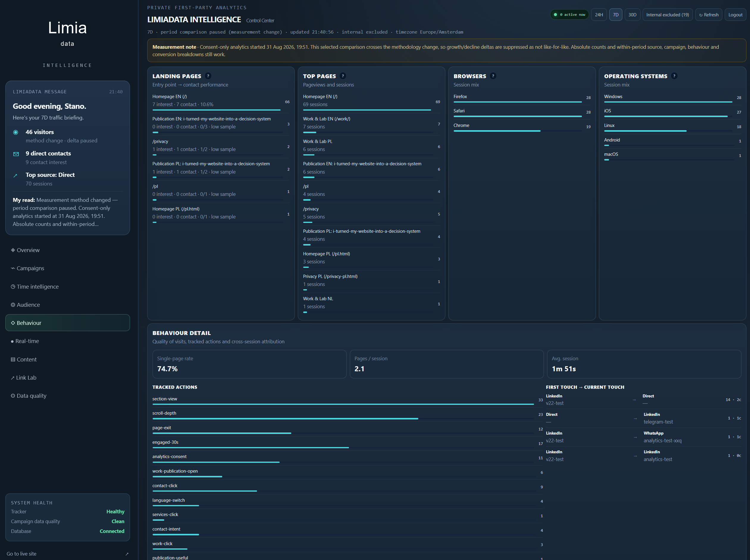Open help icon beside Browsers title

point(493,76)
